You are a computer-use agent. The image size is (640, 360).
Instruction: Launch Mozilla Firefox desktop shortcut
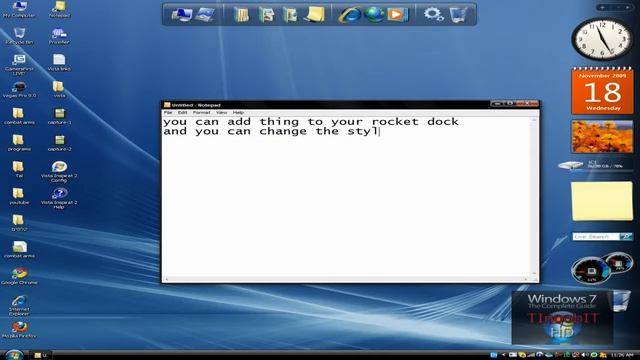point(19,330)
